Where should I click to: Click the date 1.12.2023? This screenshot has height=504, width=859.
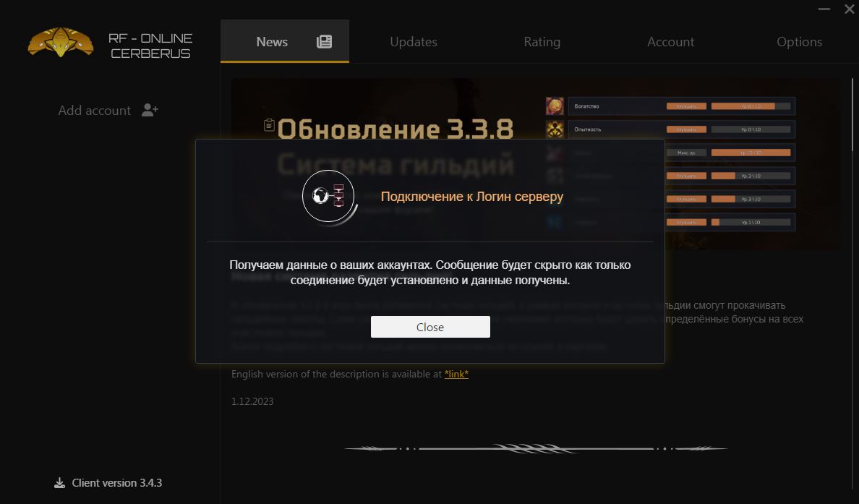[252, 401]
